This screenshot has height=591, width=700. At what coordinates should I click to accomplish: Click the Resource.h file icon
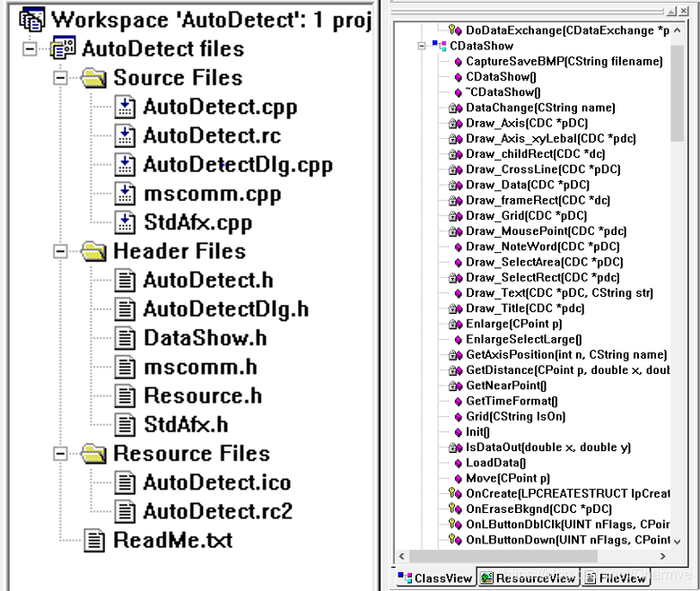point(125,396)
